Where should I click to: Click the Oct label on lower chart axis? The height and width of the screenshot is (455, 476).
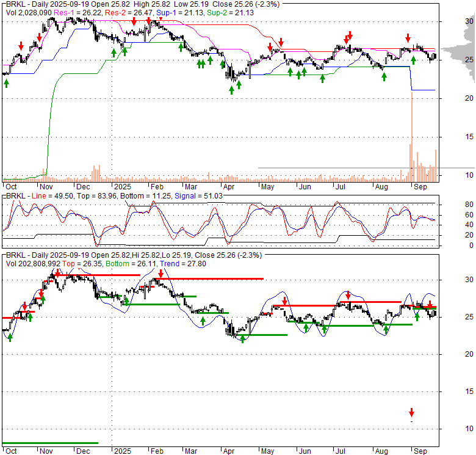coord(11,451)
